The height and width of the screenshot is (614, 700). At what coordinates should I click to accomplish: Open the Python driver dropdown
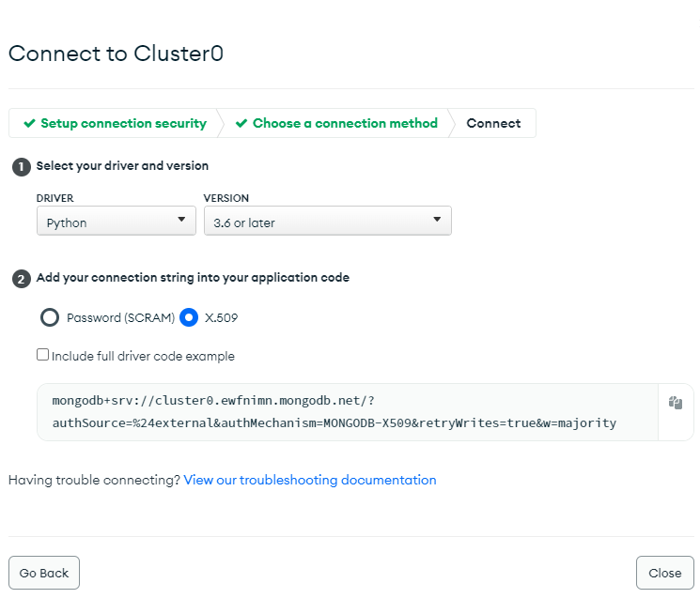pos(117,221)
